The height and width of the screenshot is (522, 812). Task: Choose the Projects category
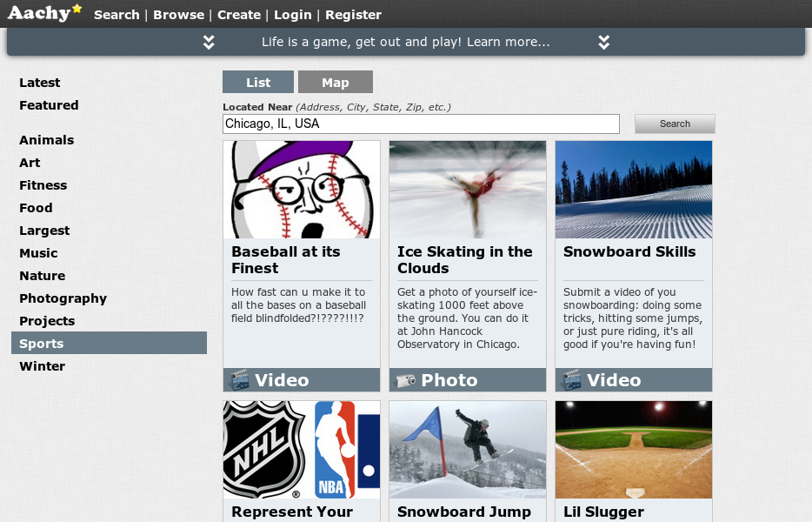click(47, 321)
